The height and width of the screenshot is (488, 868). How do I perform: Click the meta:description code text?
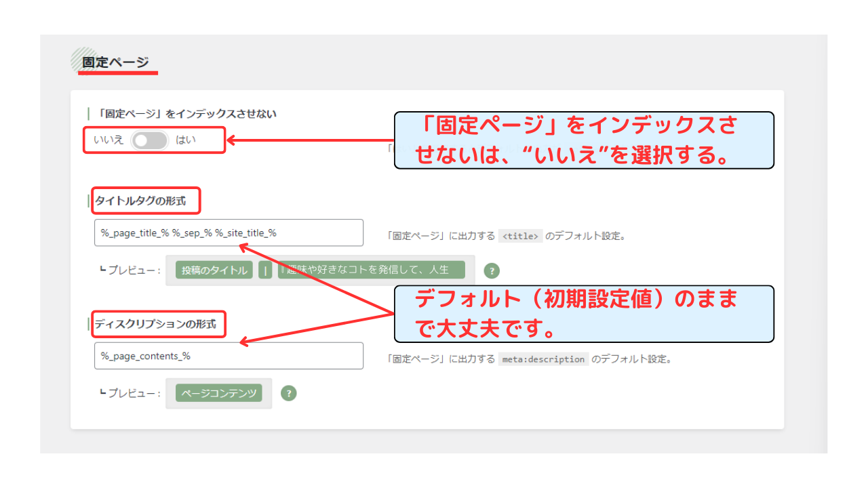click(x=543, y=359)
